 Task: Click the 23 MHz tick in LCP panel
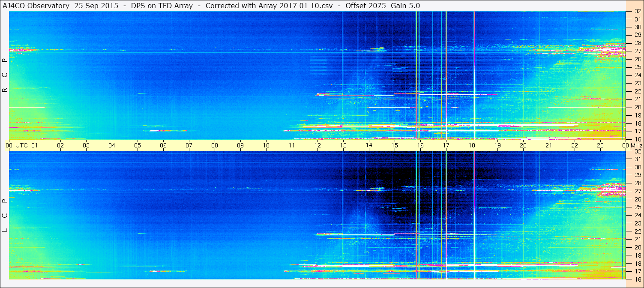point(637,223)
